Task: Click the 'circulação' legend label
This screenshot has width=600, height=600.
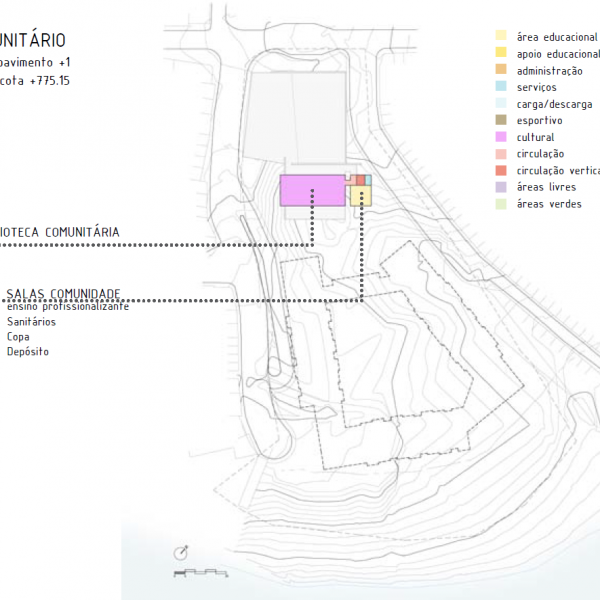Action: (x=540, y=154)
